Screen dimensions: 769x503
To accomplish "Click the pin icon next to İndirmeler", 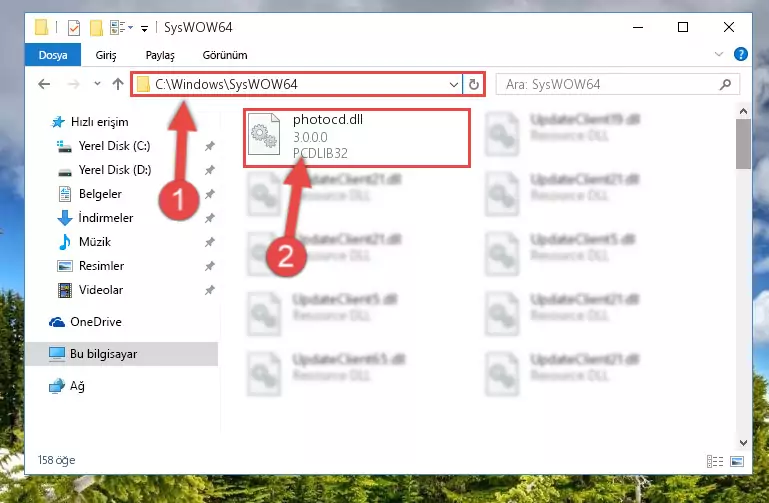I will (210, 218).
